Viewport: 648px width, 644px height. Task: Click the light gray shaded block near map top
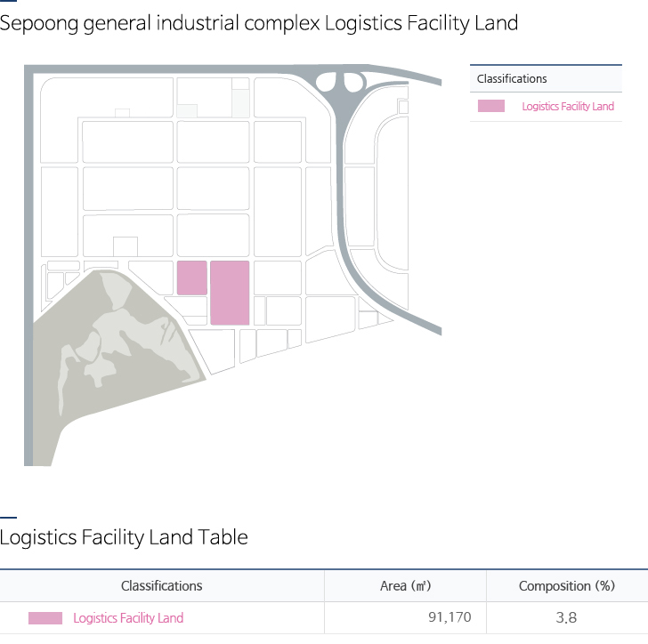click(240, 102)
